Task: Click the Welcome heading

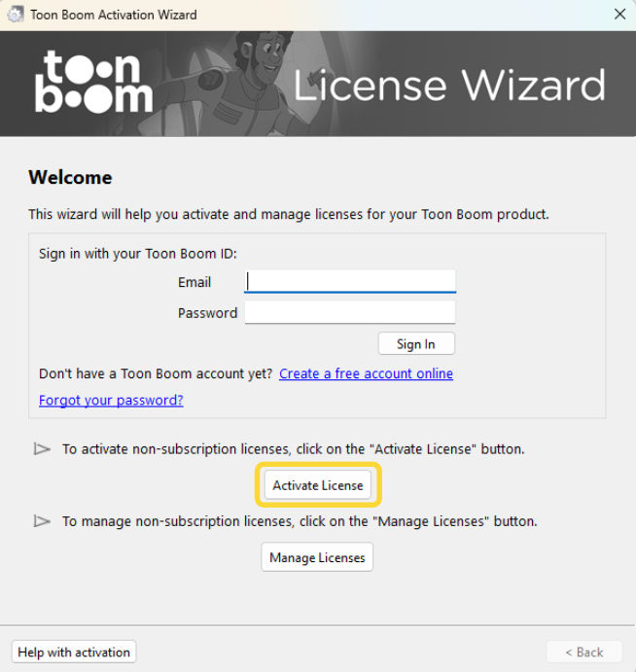Action: pos(70,177)
